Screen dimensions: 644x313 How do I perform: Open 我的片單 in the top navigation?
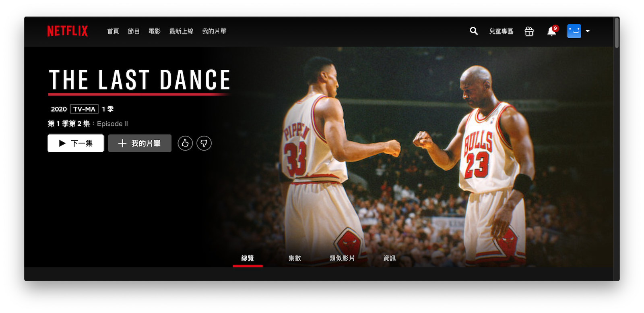coord(214,31)
